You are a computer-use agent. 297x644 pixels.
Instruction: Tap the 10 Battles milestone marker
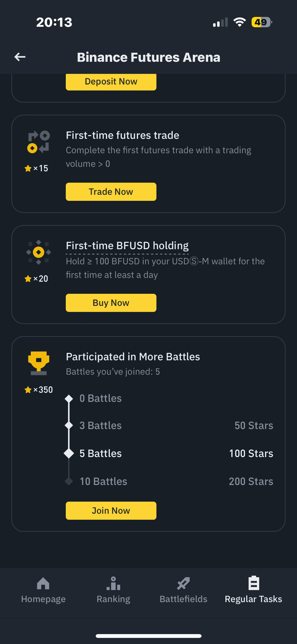[x=69, y=481]
